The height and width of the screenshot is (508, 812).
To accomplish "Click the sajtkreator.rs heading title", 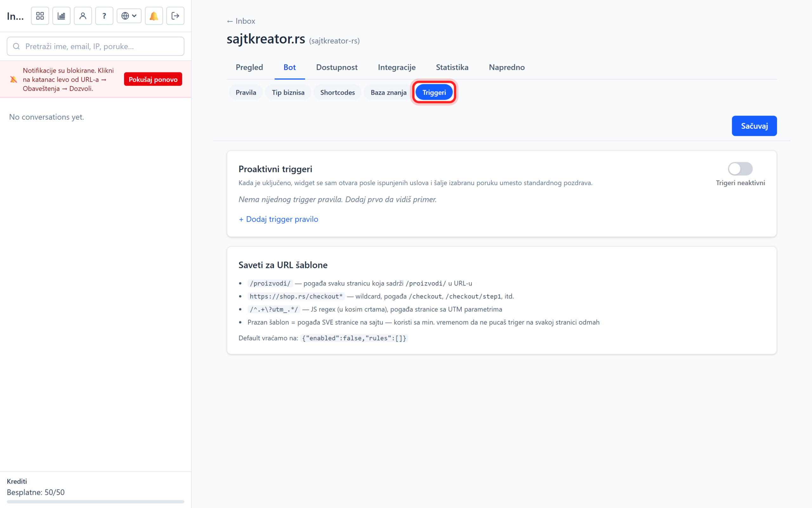I will click(266, 39).
